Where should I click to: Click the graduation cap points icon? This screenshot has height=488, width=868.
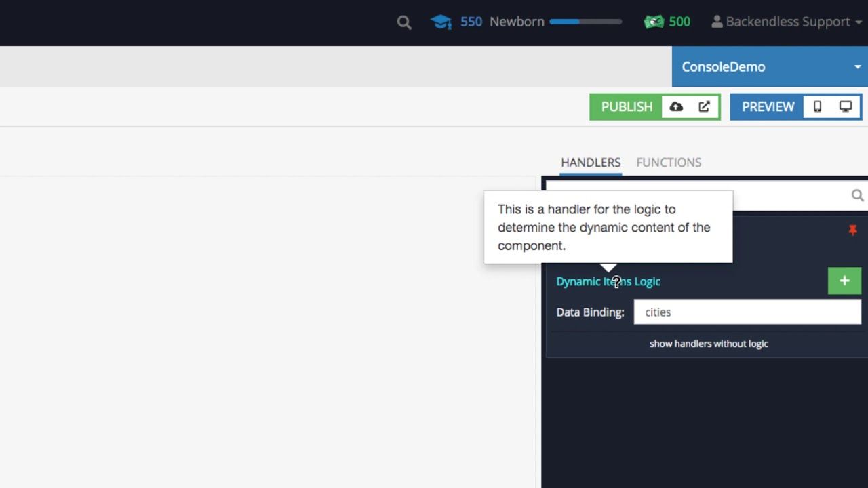(441, 22)
